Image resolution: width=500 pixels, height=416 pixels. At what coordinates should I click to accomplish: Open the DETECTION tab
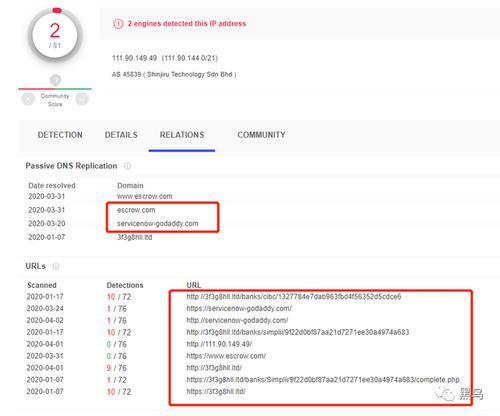(x=60, y=135)
